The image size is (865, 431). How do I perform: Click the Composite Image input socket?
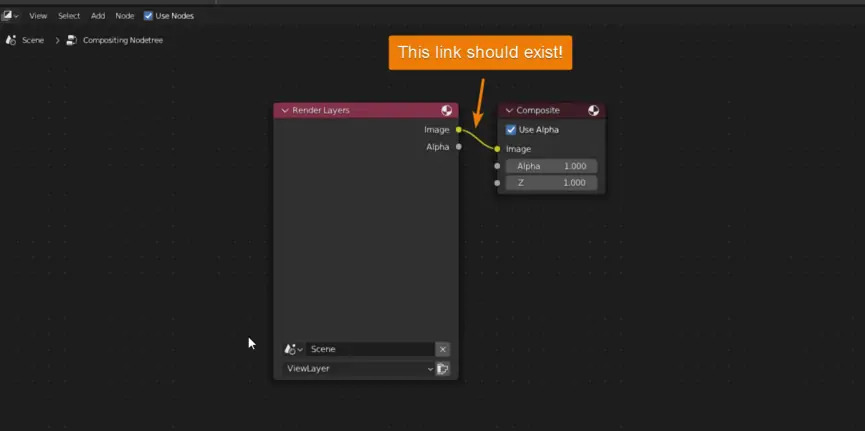(x=497, y=149)
